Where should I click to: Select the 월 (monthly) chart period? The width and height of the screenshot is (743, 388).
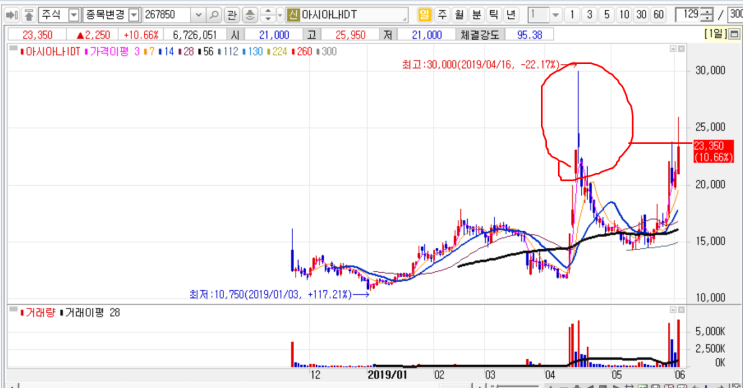point(459,15)
